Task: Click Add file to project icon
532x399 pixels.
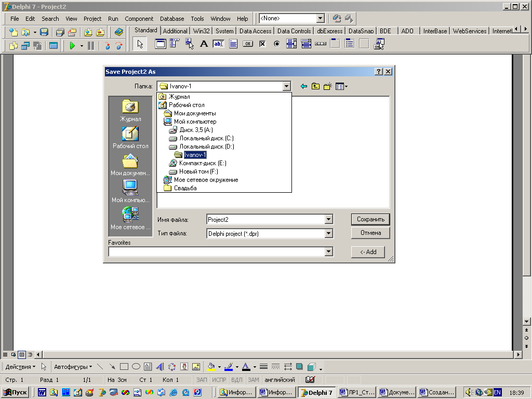Action: (x=88, y=32)
